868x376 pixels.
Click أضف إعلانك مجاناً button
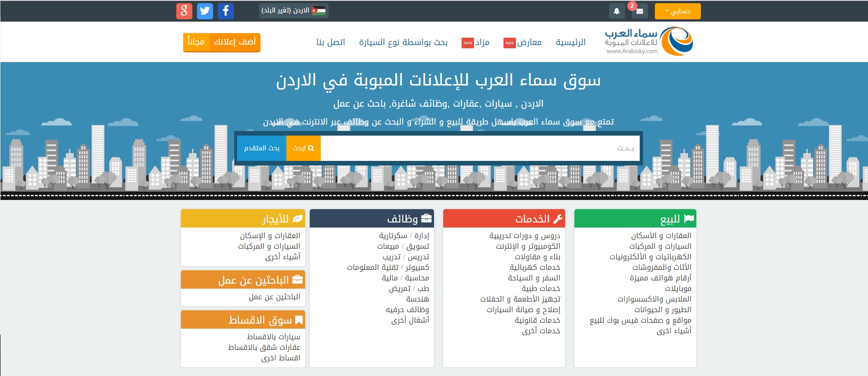point(222,42)
